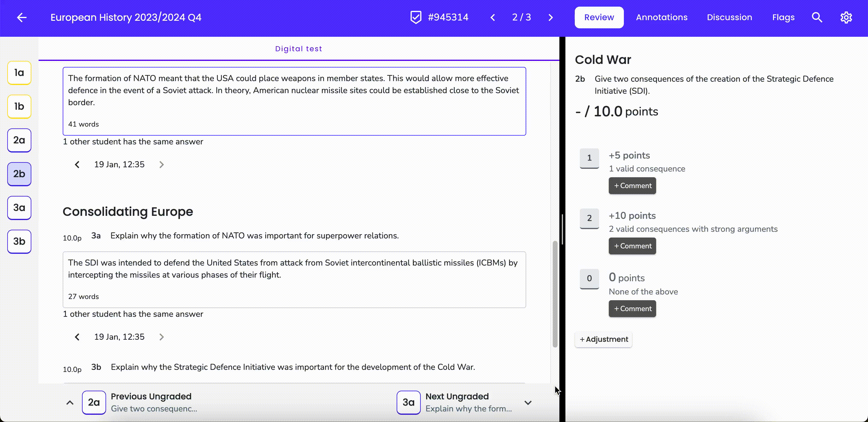Image resolution: width=868 pixels, height=422 pixels.
Task: Click the panel divider handle
Action: coord(562,229)
